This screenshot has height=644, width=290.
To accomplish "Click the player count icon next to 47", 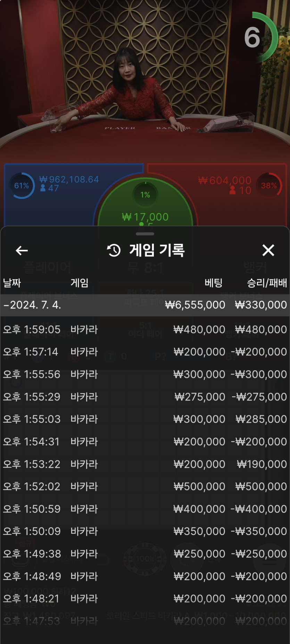I will pos(43,188).
